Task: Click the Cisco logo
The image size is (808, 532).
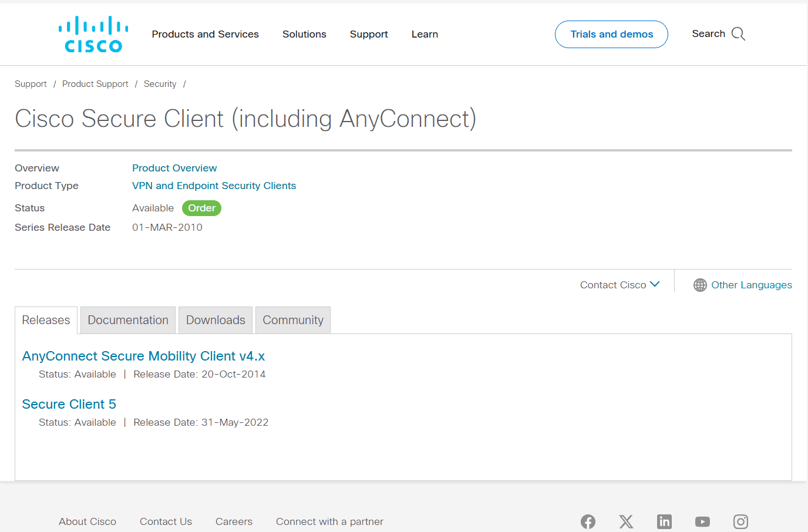Action: (x=93, y=34)
